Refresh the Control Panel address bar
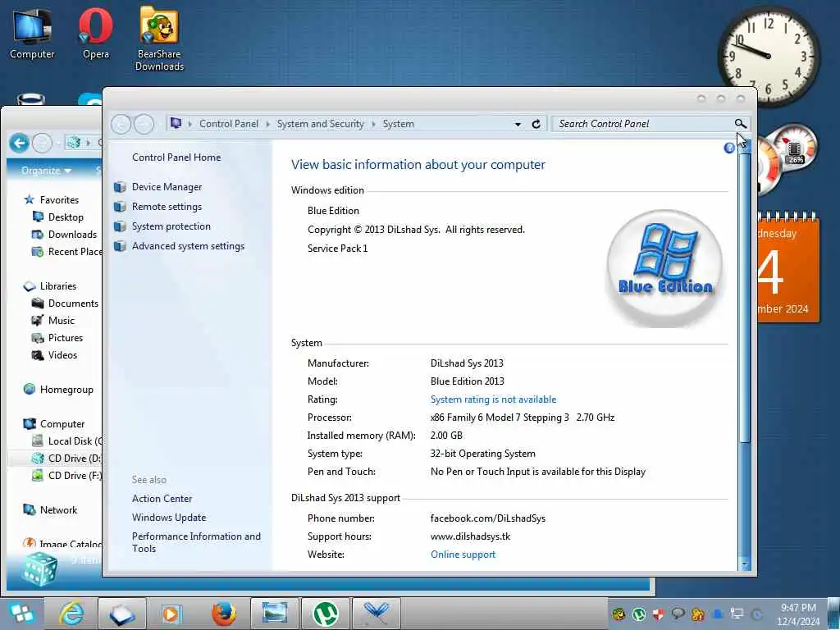This screenshot has width=840, height=630. click(536, 124)
